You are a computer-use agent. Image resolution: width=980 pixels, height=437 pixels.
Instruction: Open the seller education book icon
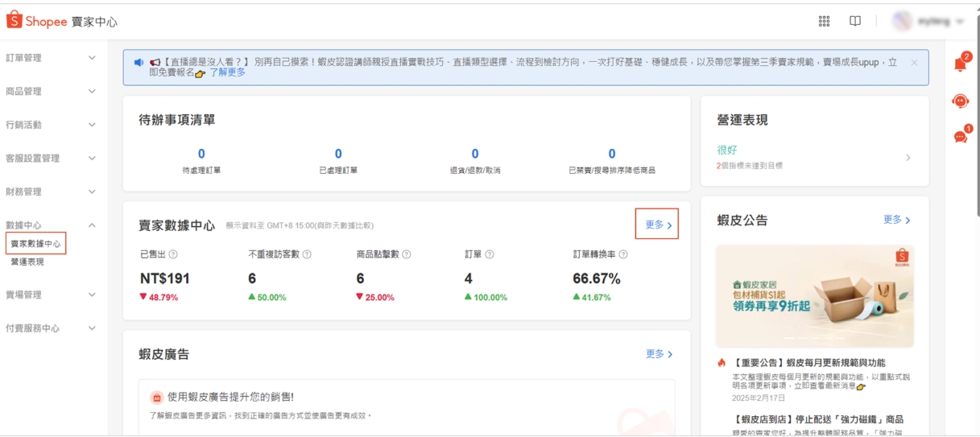pyautogui.click(x=855, y=22)
